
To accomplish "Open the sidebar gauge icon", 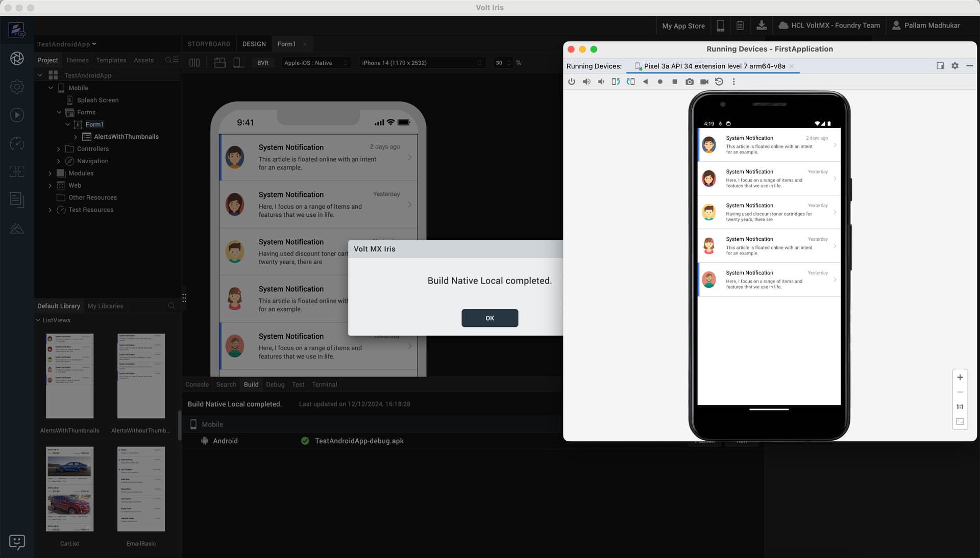I will coord(17,144).
